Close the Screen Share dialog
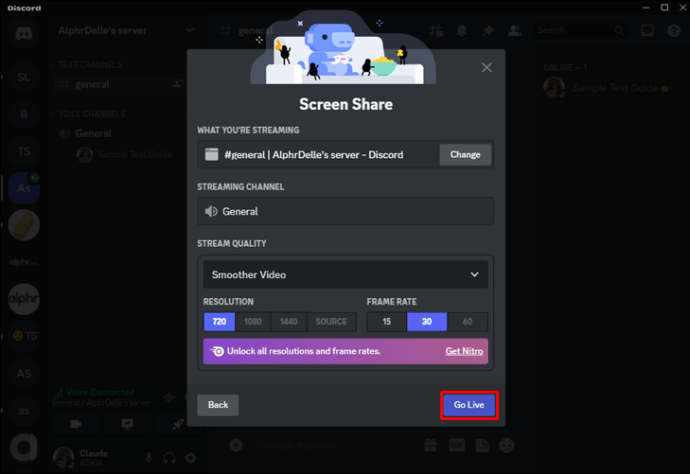This screenshot has height=474, width=690. [487, 67]
